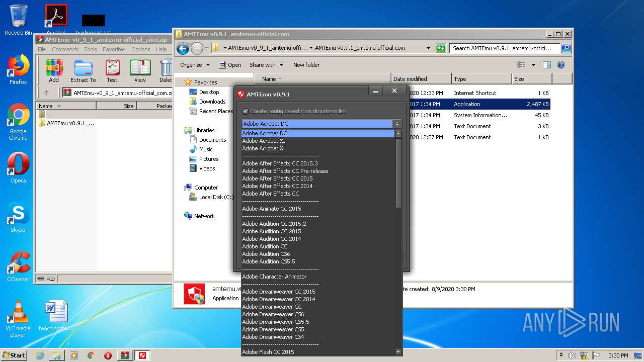The image size is (644, 362).
Task: Sort by Type column header
Action: (x=481, y=79)
